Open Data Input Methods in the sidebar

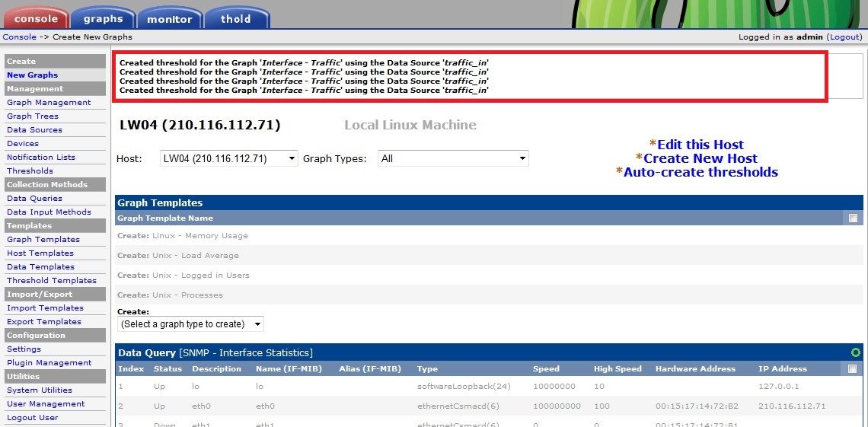pos(49,212)
